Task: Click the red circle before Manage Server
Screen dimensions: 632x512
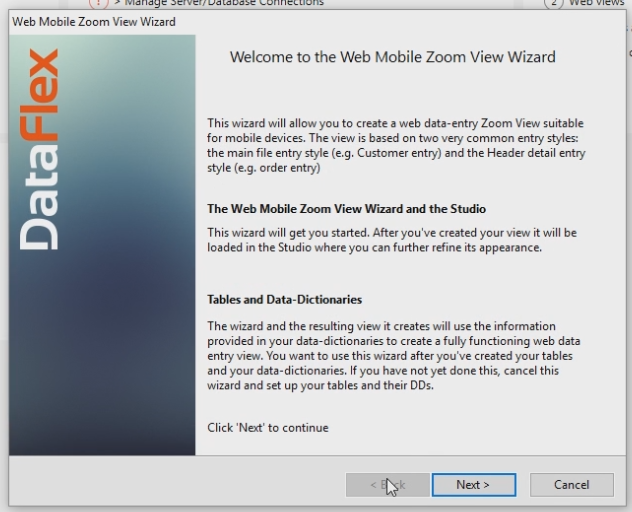Action: click(x=97, y=3)
